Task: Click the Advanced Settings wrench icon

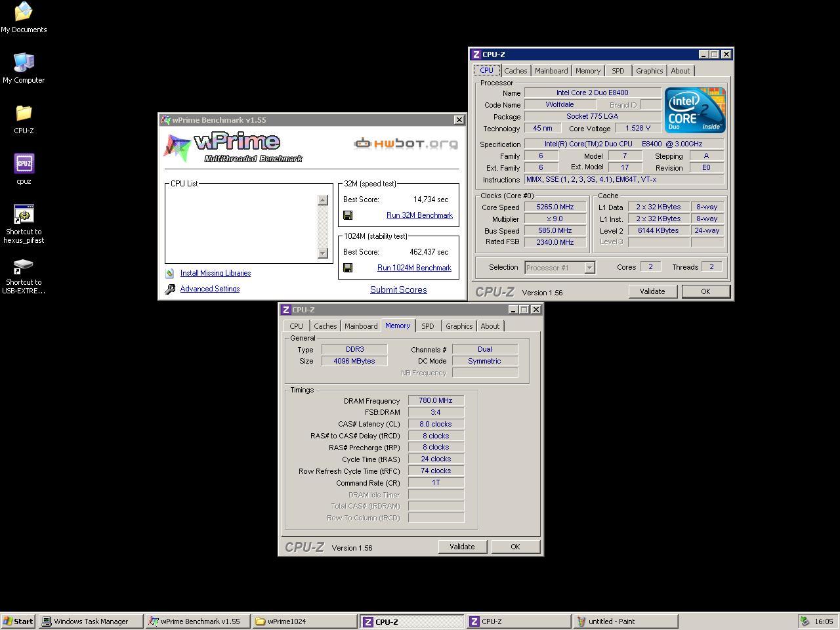Action: 170,289
